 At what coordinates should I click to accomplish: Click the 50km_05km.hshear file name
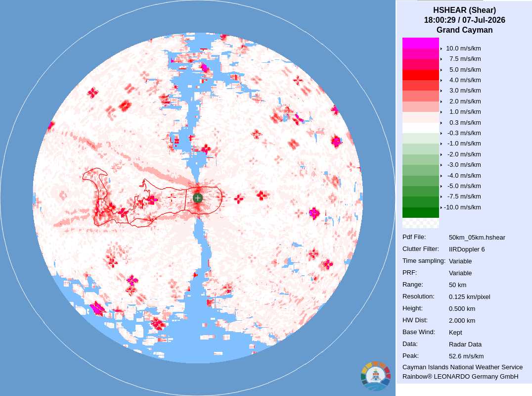(x=477, y=238)
